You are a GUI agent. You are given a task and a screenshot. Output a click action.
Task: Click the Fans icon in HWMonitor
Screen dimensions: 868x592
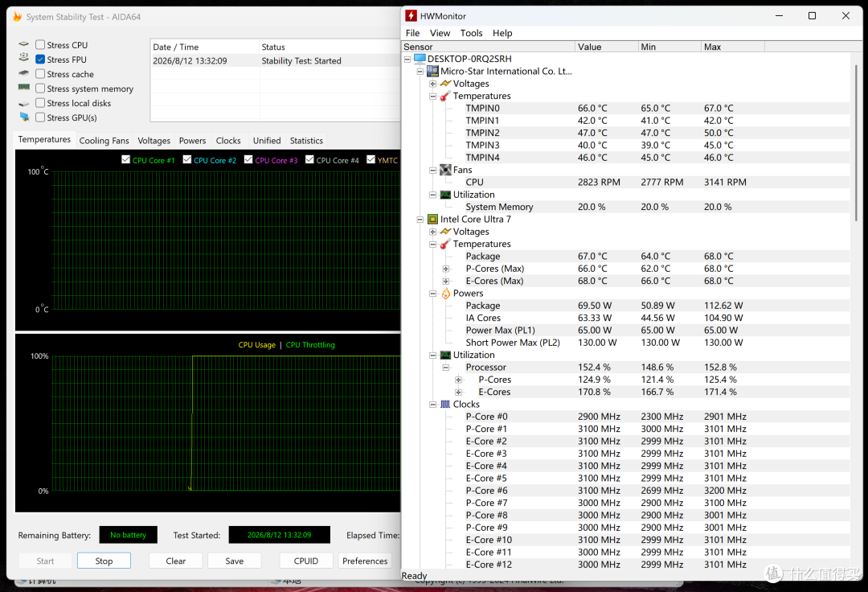coord(445,170)
